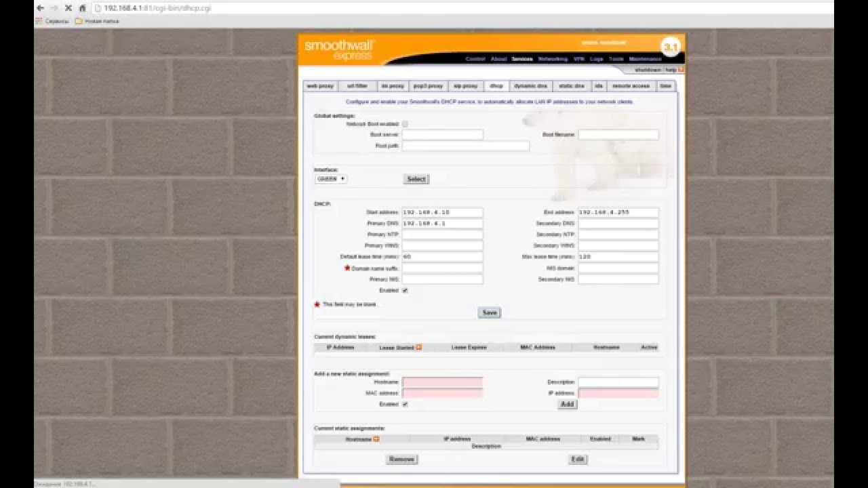This screenshot has height=488, width=868.
Task: Select the dhcp tab
Action: (496, 86)
